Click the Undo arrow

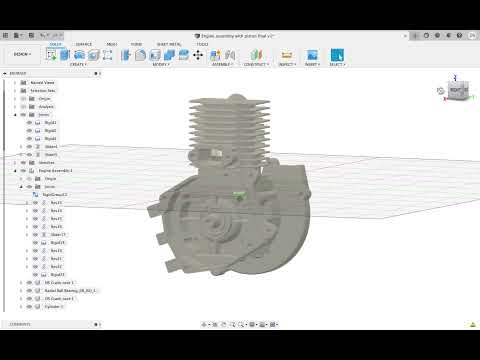pos(43,35)
